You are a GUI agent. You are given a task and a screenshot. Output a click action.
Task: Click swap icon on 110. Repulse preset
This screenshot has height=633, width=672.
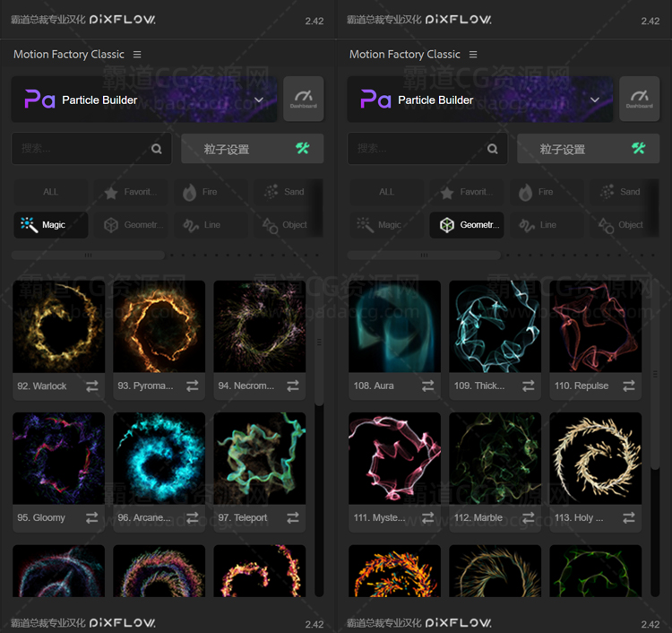629,386
